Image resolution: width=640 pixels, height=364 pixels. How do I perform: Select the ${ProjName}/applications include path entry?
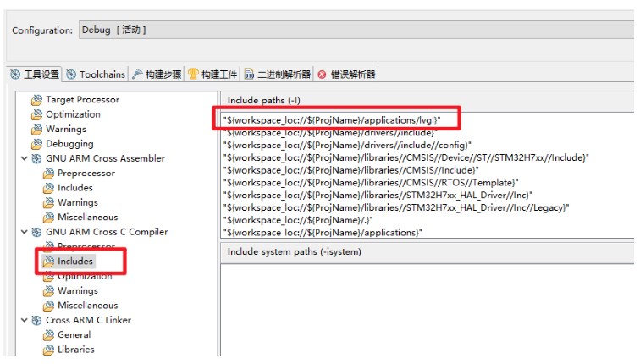[323, 233]
